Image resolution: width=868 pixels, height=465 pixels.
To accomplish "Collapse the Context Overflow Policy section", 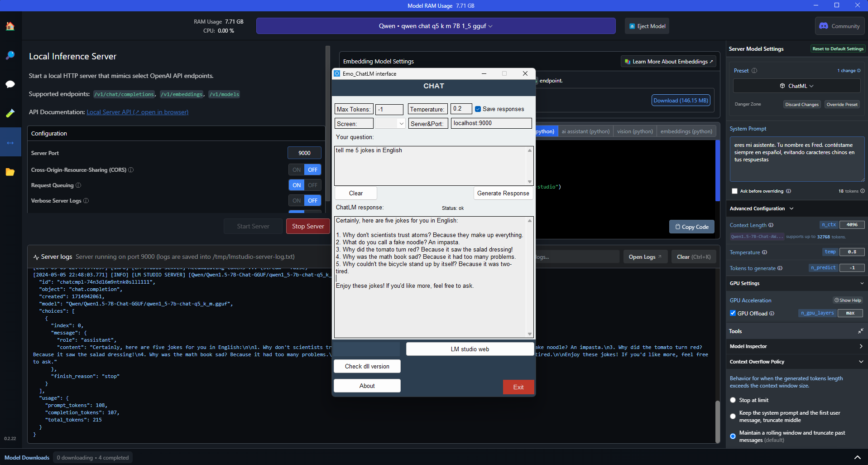I will pos(861,362).
